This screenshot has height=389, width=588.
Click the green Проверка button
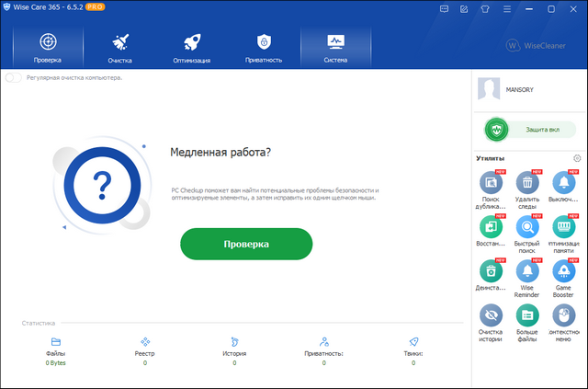pos(246,244)
